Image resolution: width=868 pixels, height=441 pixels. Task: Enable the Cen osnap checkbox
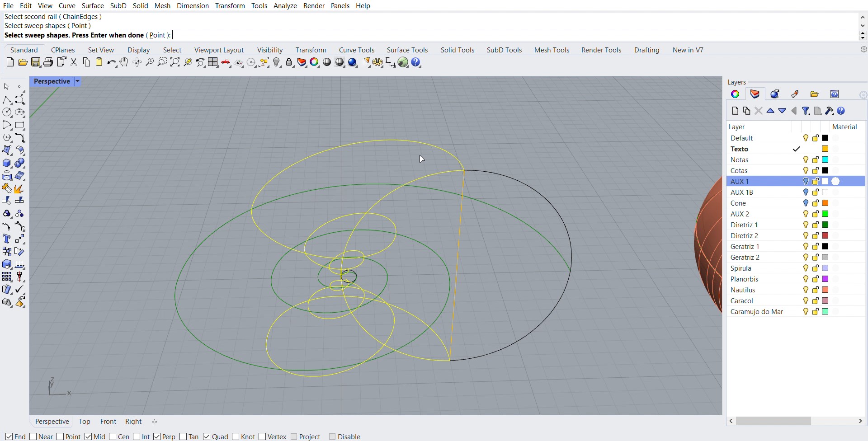[x=113, y=436]
